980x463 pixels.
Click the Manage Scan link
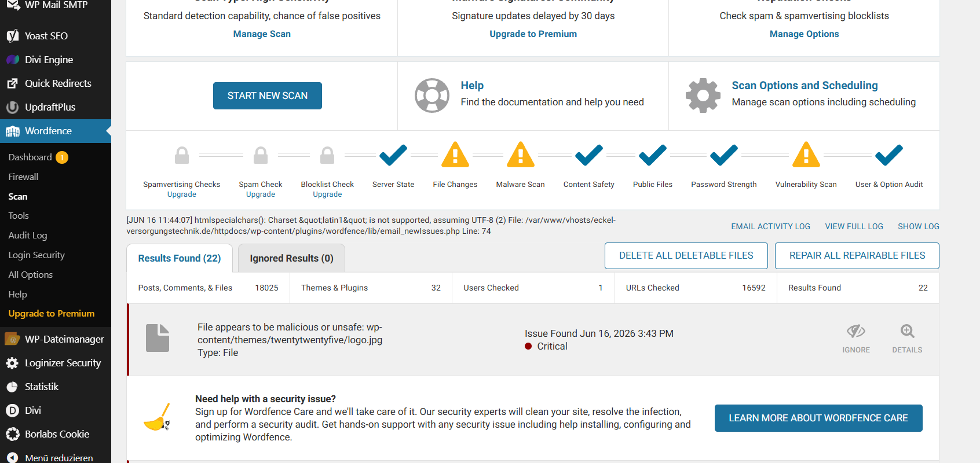point(262,34)
